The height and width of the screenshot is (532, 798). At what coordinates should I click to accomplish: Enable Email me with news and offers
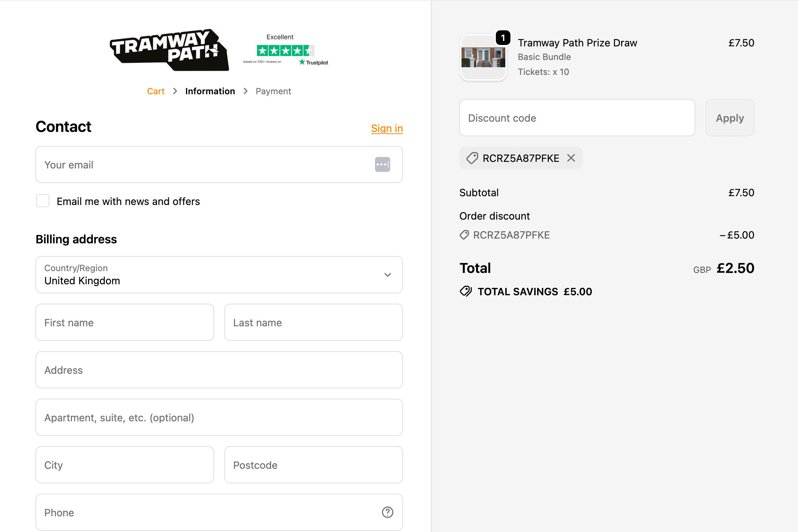click(42, 201)
